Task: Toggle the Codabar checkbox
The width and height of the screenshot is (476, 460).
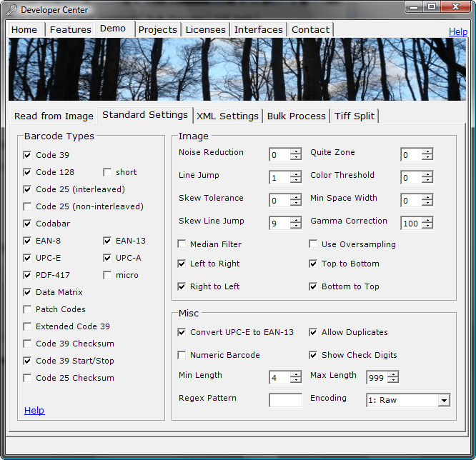Action: point(27,224)
